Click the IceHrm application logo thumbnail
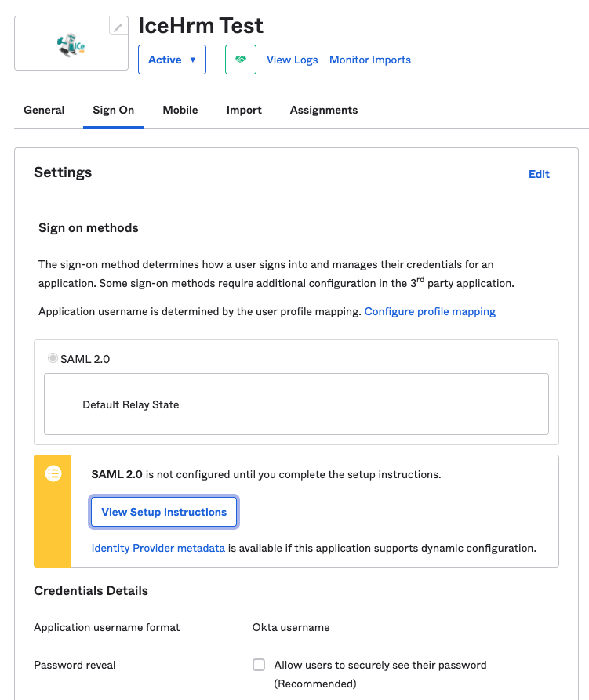Image resolution: width=589 pixels, height=700 pixels. [x=71, y=46]
